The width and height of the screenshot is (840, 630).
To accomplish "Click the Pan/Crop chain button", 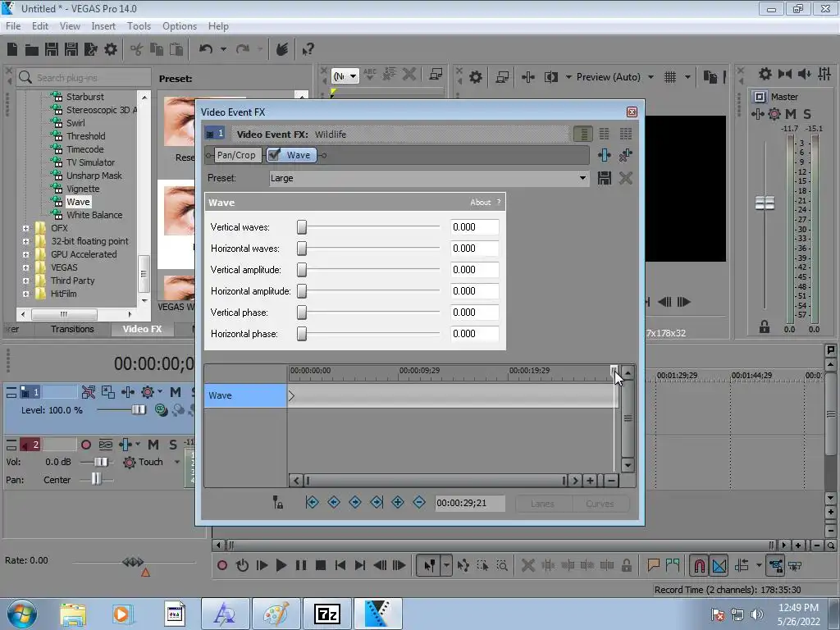I will [236, 155].
